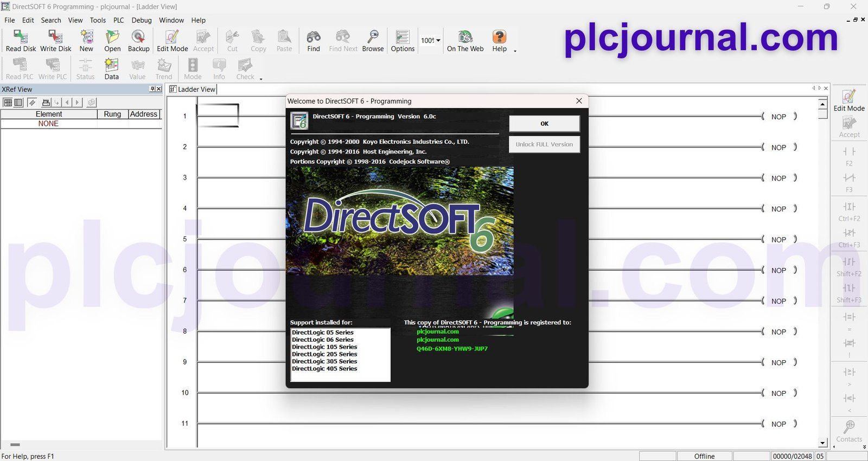Click the Status toolbar icon
This screenshot has height=461, width=868.
(85, 69)
